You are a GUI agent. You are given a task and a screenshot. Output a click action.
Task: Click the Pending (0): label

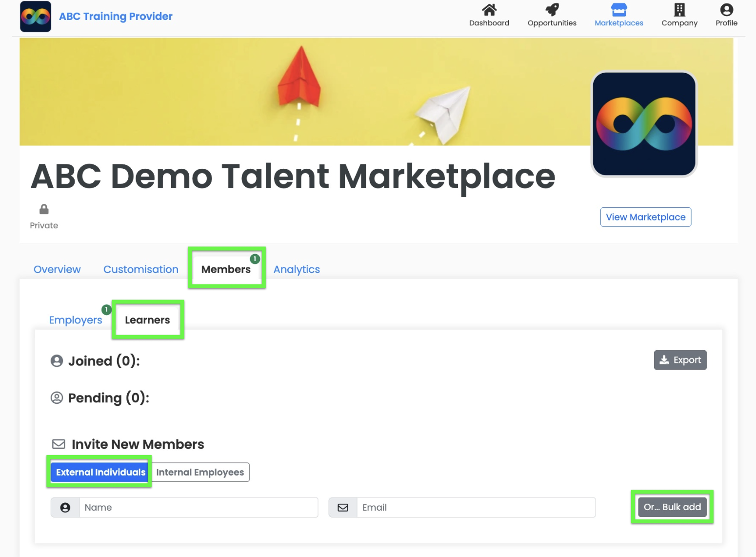109,398
